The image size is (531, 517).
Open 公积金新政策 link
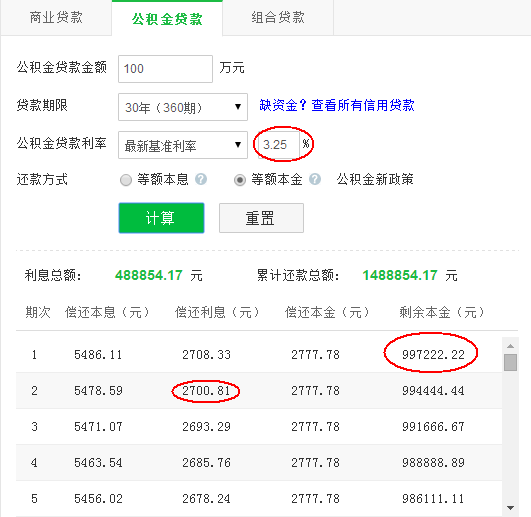(x=375, y=179)
